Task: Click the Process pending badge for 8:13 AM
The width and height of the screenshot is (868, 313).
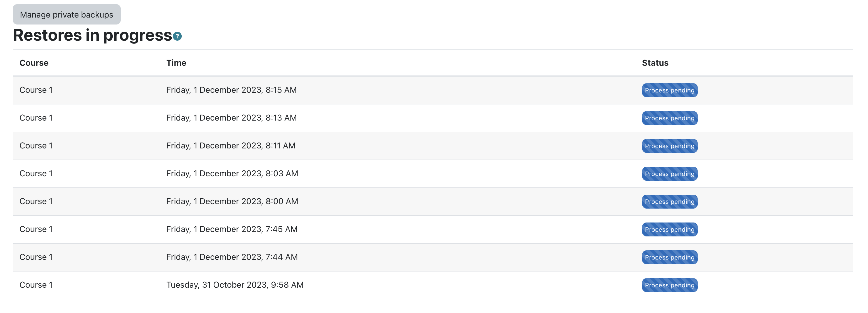Action: (670, 118)
